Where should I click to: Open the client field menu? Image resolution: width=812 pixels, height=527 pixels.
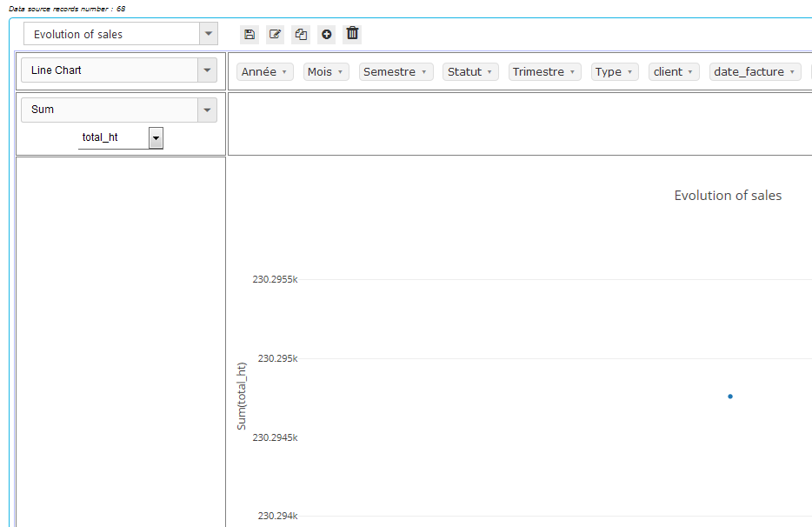click(674, 71)
